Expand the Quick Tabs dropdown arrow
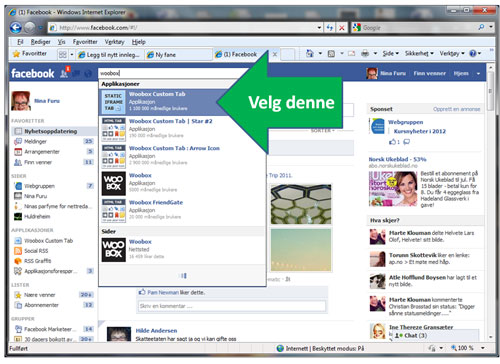 (x=72, y=54)
